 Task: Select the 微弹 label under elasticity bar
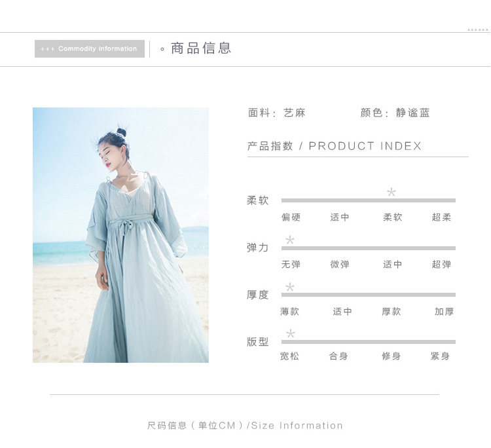coord(340,265)
